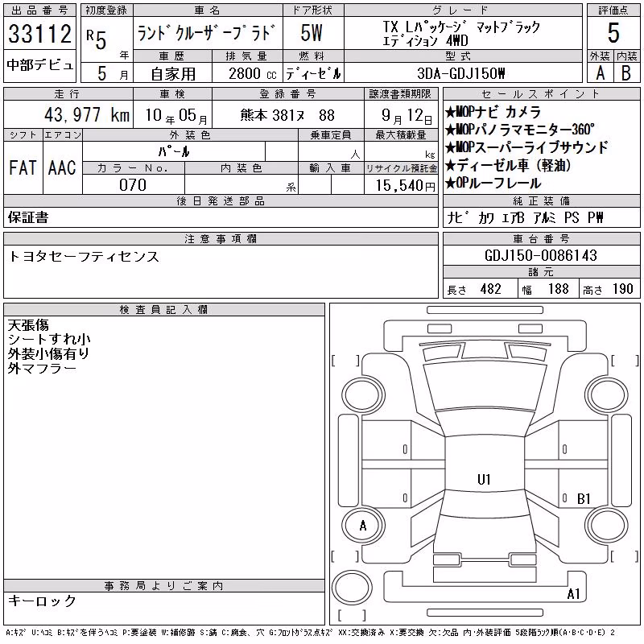This screenshot has width=644, height=644.
Task: Select shift type FAT
Action: tap(23, 167)
